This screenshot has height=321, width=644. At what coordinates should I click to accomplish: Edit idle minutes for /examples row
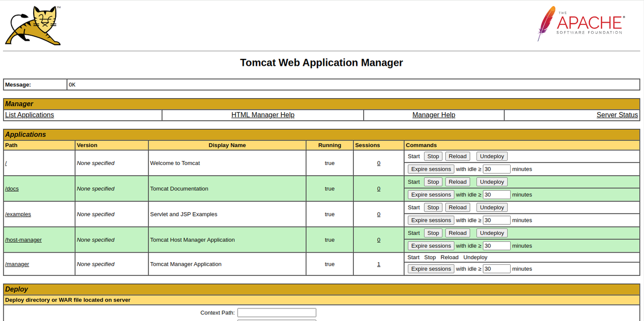pos(497,220)
